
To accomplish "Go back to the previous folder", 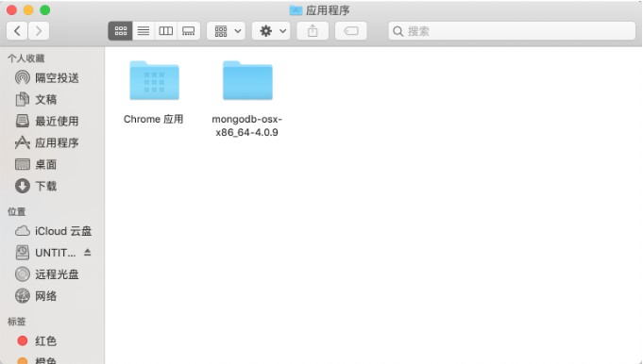I will tap(17, 31).
